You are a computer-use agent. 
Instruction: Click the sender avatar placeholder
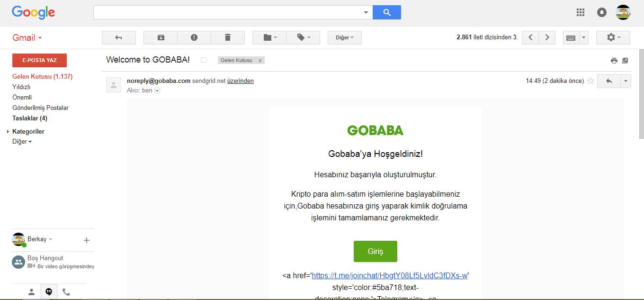point(113,84)
